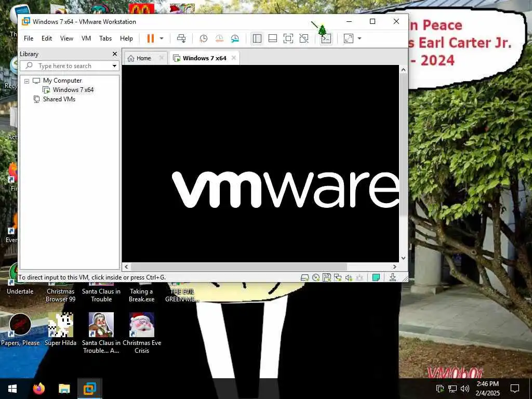Image resolution: width=532 pixels, height=399 pixels.
Task: Click the vertical scrollbar up arrow
Action: 403,70
